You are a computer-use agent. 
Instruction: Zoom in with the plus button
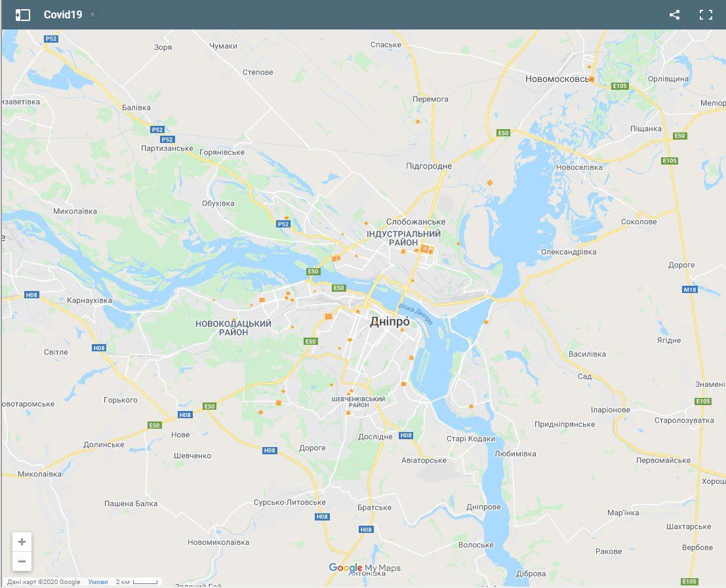coord(22,541)
